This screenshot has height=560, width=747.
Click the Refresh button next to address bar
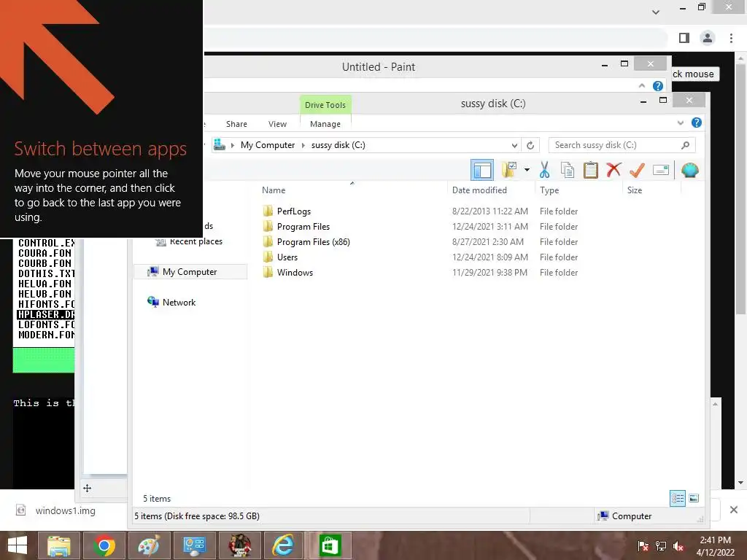(530, 145)
